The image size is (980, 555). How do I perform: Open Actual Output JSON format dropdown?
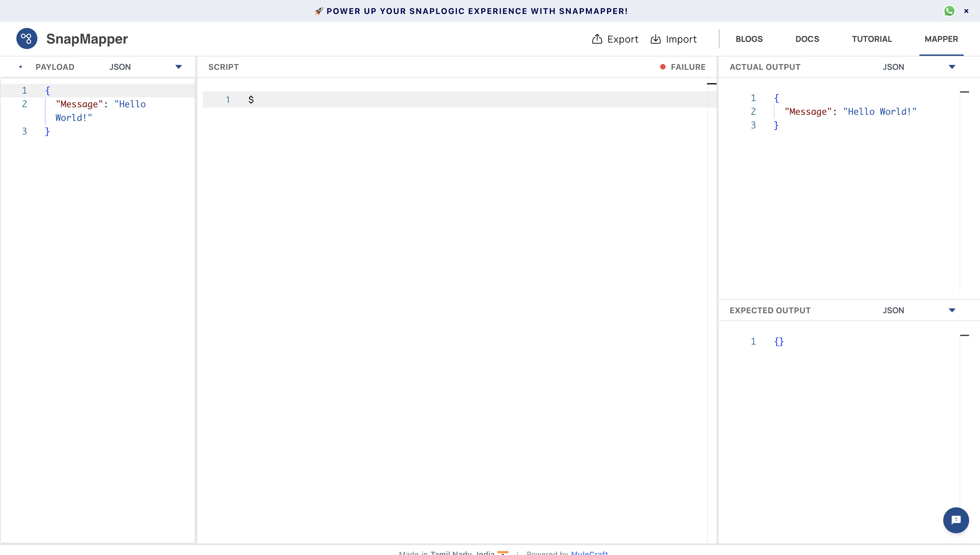point(952,67)
